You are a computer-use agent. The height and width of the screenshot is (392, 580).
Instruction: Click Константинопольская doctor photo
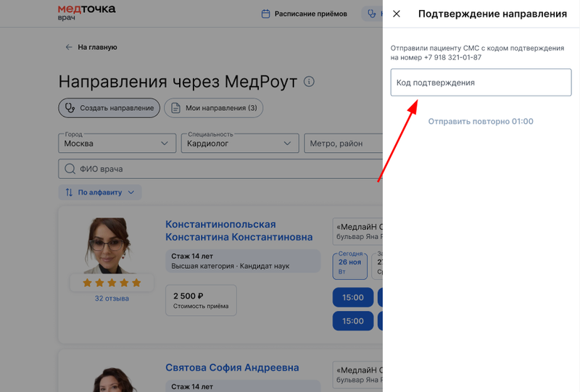point(108,246)
